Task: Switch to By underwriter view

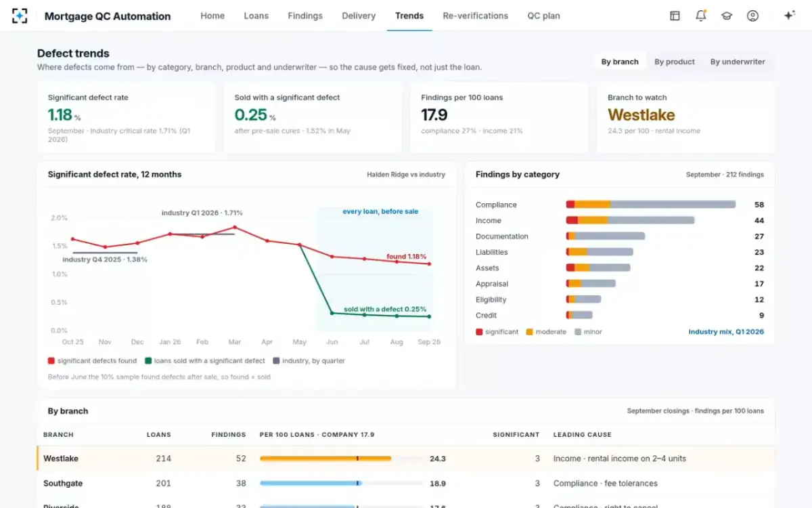Action: point(738,62)
